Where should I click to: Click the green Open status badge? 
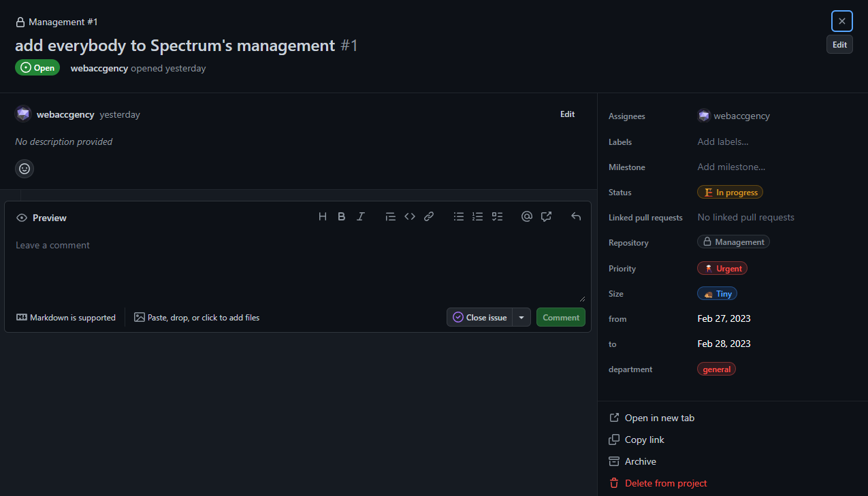coord(37,68)
